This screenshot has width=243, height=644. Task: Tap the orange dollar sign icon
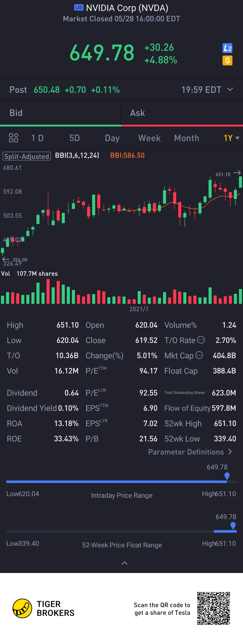click(x=227, y=60)
